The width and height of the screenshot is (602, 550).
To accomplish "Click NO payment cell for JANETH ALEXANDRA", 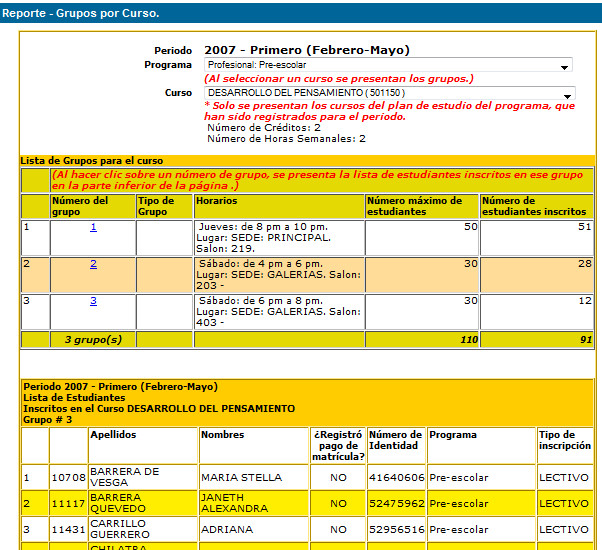I will (x=338, y=504).
